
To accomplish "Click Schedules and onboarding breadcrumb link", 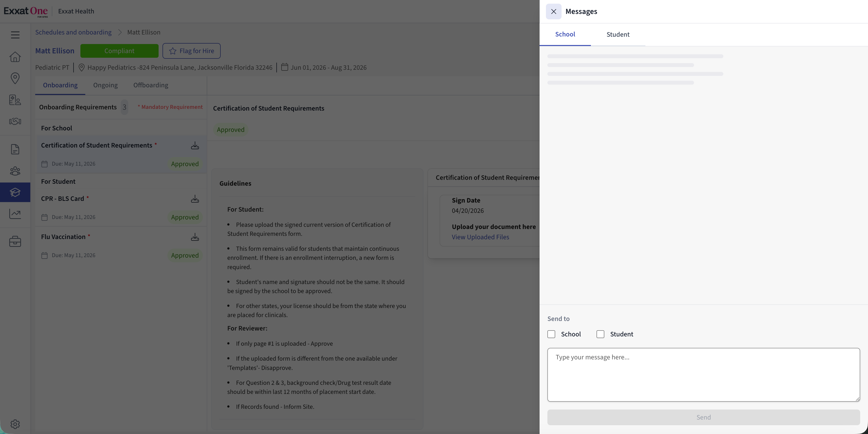I will (73, 32).
